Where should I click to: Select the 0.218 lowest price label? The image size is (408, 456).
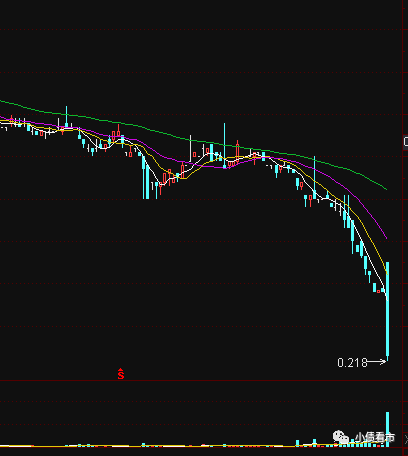pos(352,362)
